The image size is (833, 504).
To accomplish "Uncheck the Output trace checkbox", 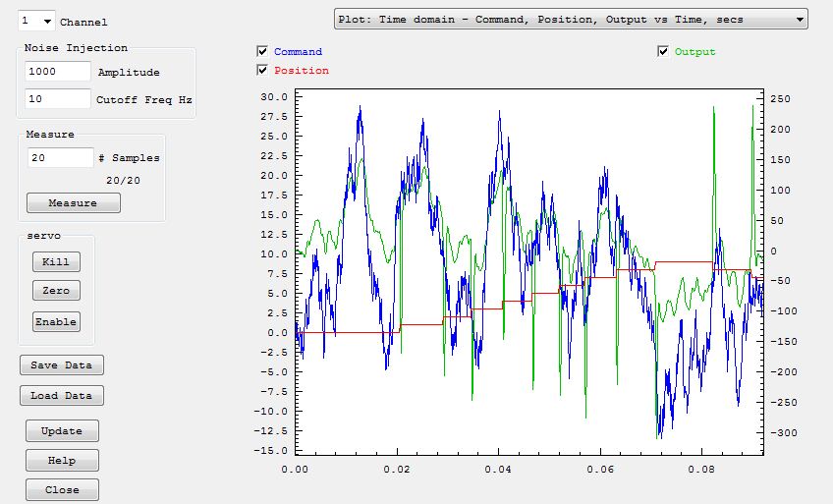I will [663, 51].
